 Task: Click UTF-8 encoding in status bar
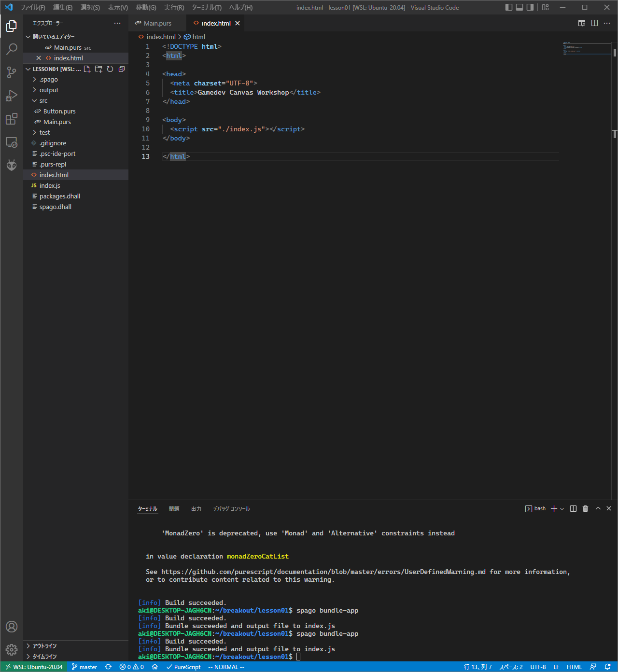538,667
